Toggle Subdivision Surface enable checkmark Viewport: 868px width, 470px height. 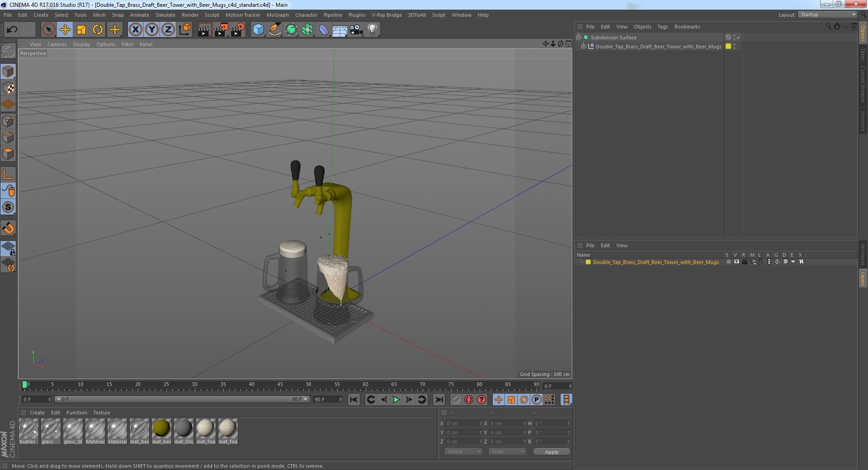point(739,38)
